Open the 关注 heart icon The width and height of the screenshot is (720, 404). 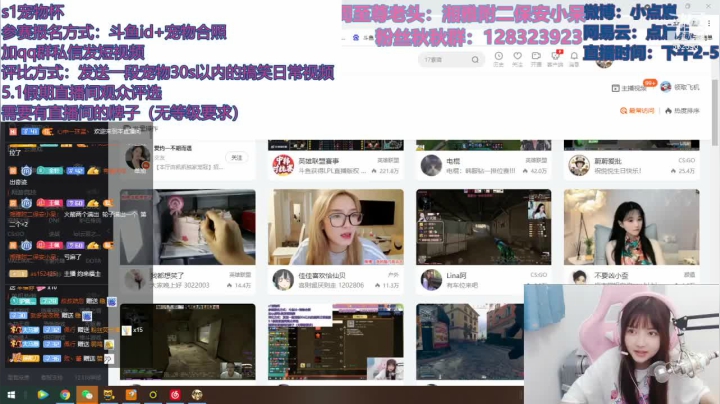pyautogui.click(x=518, y=56)
